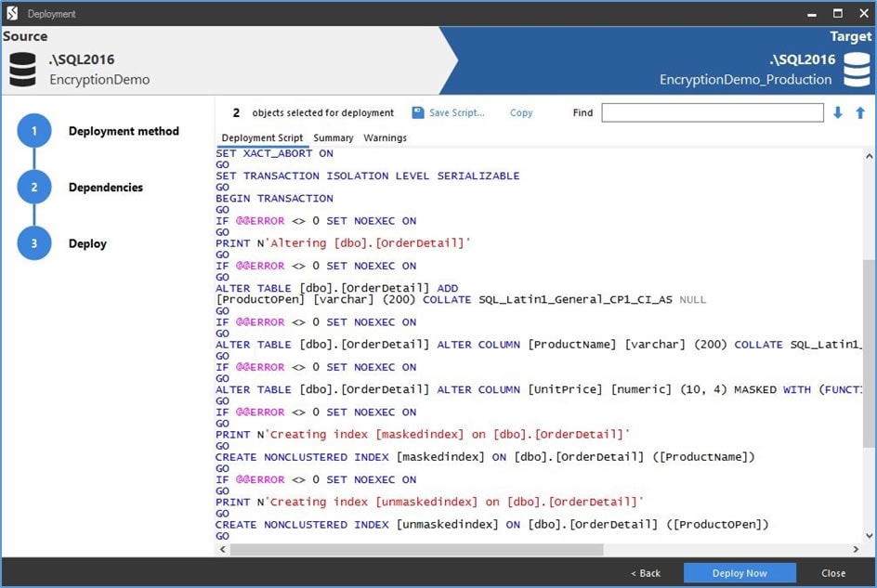This screenshot has height=588, width=877.
Task: Select the Deployment Script tab
Action: pyautogui.click(x=262, y=137)
